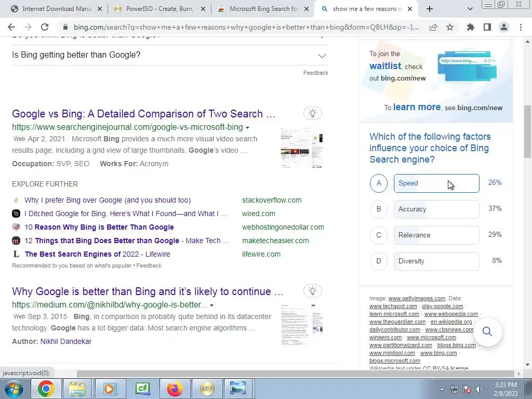This screenshot has width=532, height=399.
Task: Open author Nikhil Dandekar link
Action: [x=66, y=341]
